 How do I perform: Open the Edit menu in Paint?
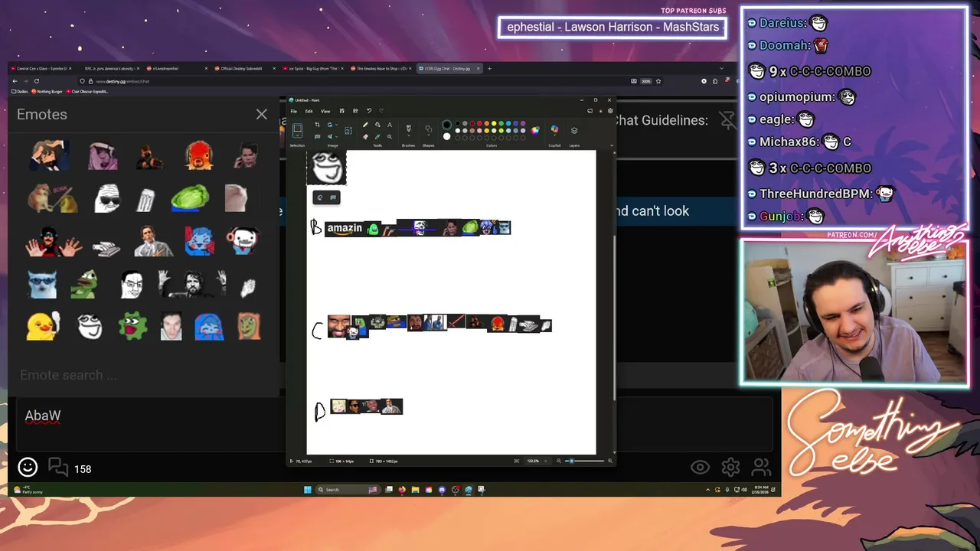point(309,111)
